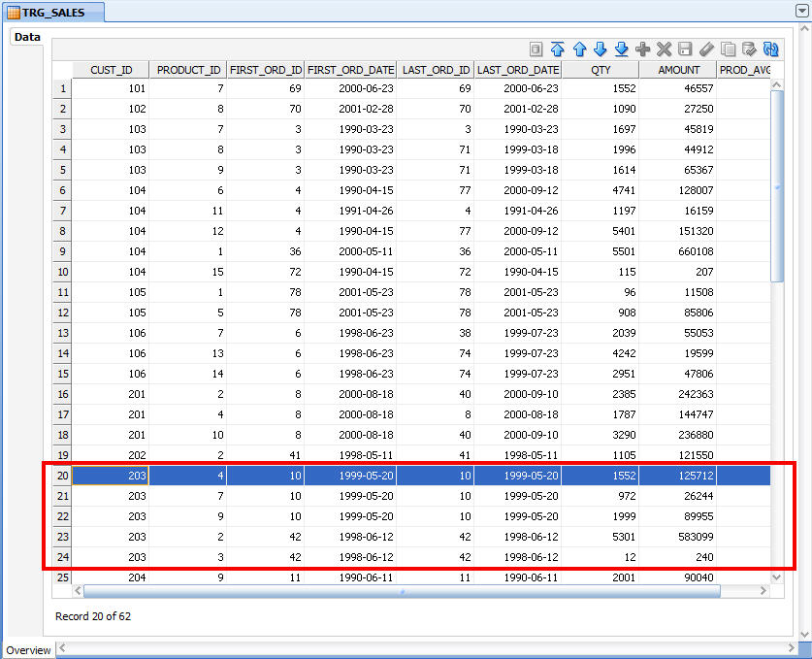The image size is (812, 659).
Task: Click QTY cell 908
Action: coord(601,313)
